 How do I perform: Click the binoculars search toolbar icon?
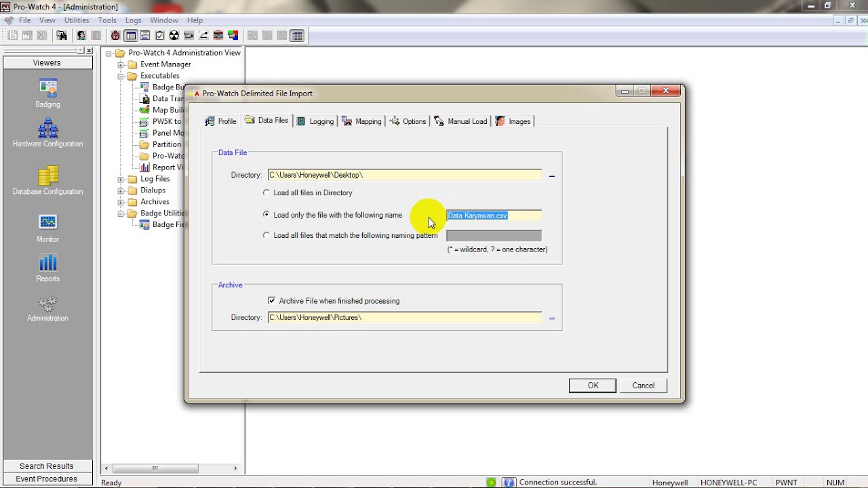[x=62, y=36]
